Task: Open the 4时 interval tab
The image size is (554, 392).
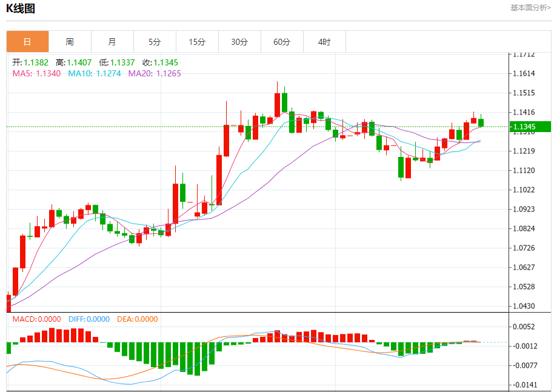Action: [x=324, y=42]
